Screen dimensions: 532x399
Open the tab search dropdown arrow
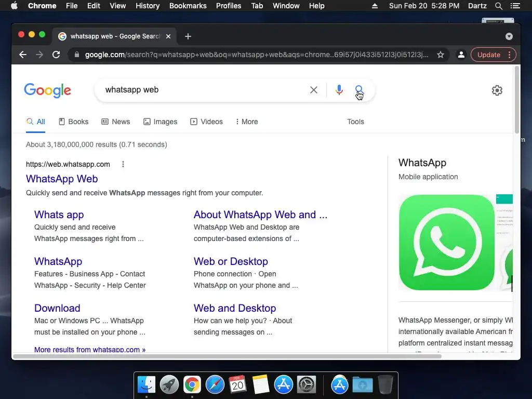pos(509,36)
